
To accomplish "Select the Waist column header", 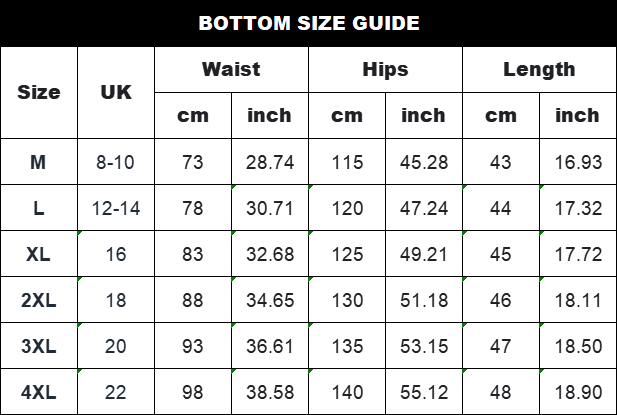I will pos(231,69).
